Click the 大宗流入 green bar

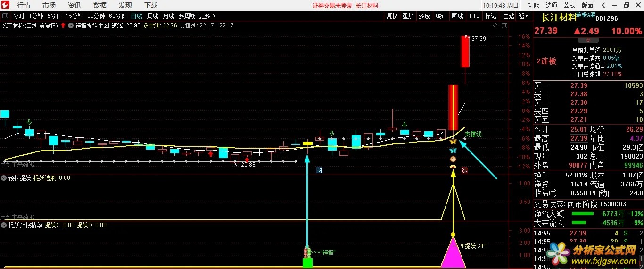pos(580,223)
